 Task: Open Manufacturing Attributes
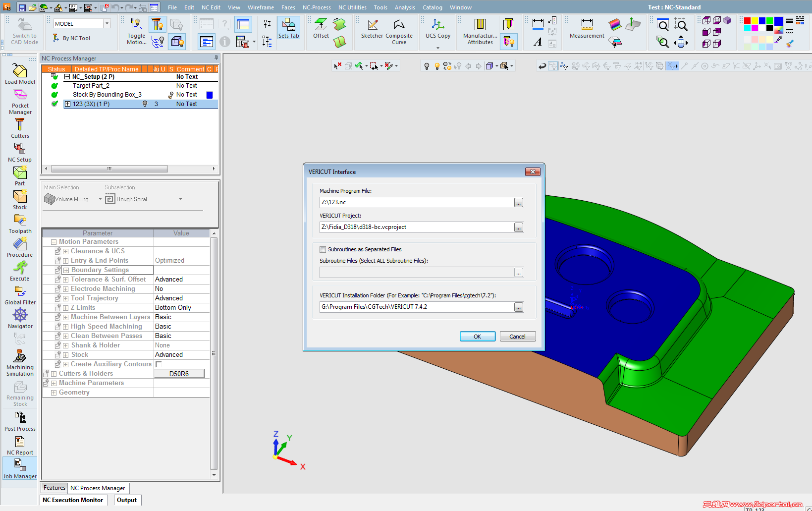coord(480,32)
